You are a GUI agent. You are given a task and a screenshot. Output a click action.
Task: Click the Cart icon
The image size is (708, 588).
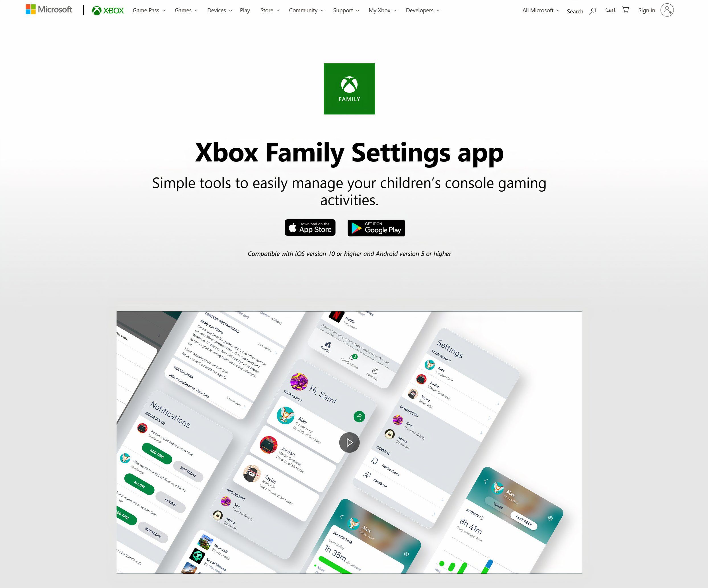pos(626,10)
